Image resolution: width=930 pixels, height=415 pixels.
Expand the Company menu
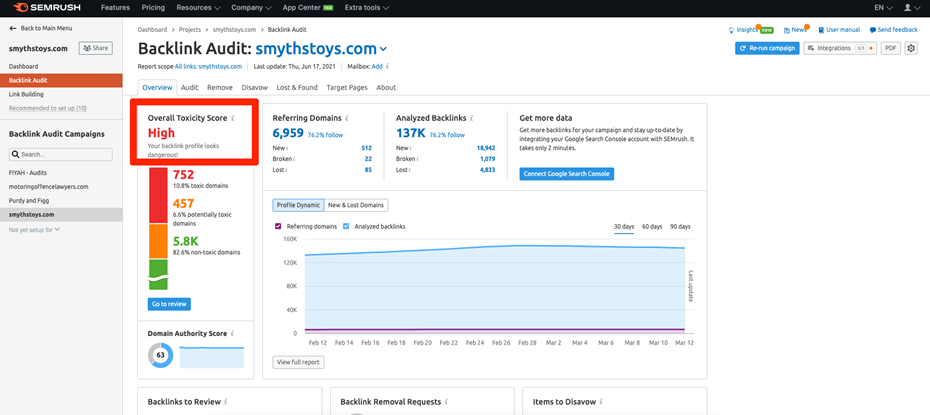point(251,8)
